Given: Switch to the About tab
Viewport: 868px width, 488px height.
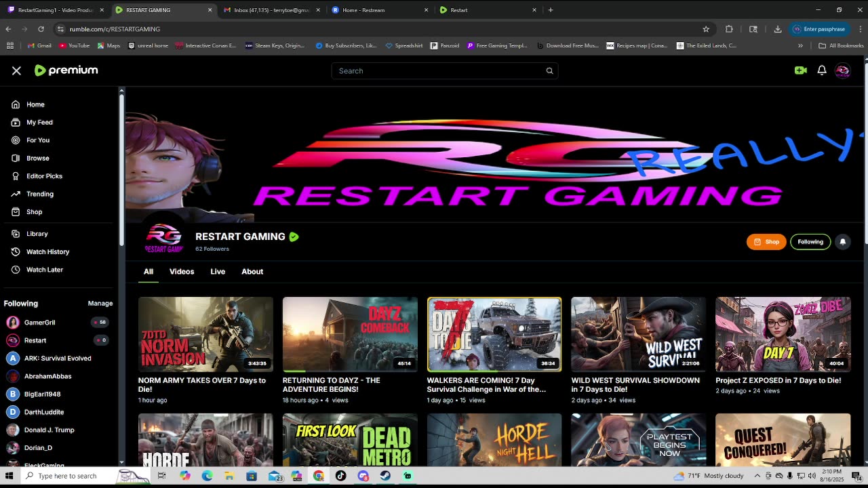Looking at the screenshot, I should (252, 272).
